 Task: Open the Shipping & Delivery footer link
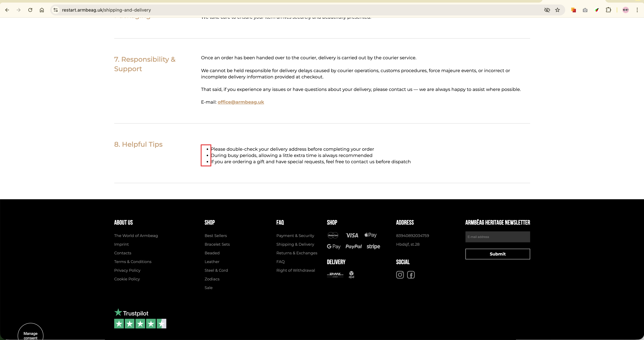click(295, 244)
